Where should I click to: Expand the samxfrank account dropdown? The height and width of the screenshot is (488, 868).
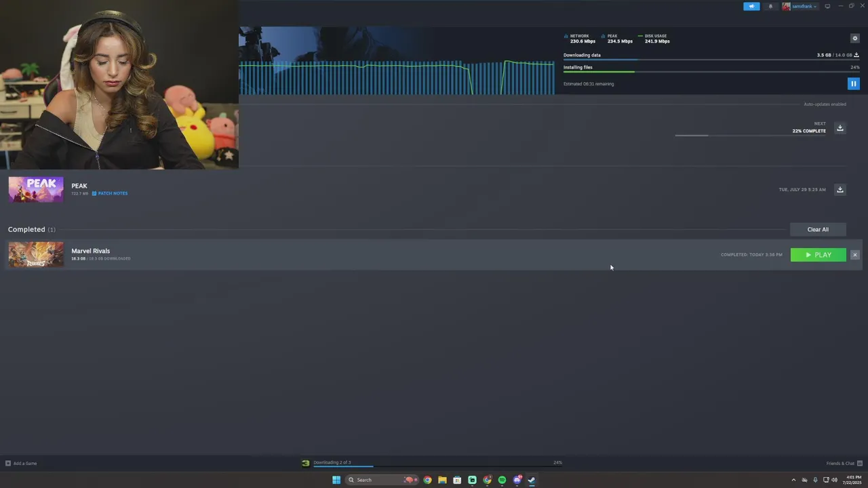tap(800, 6)
